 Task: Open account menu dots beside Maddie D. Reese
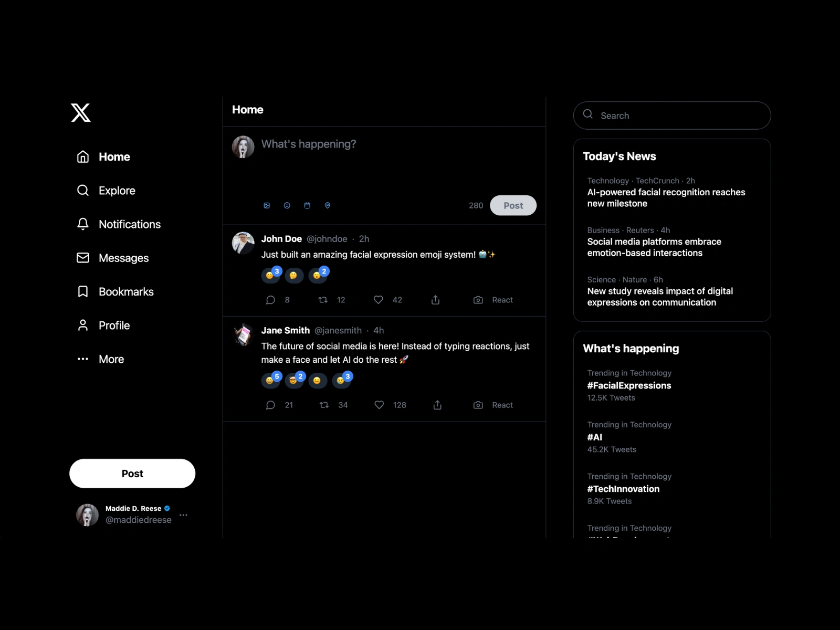point(183,515)
